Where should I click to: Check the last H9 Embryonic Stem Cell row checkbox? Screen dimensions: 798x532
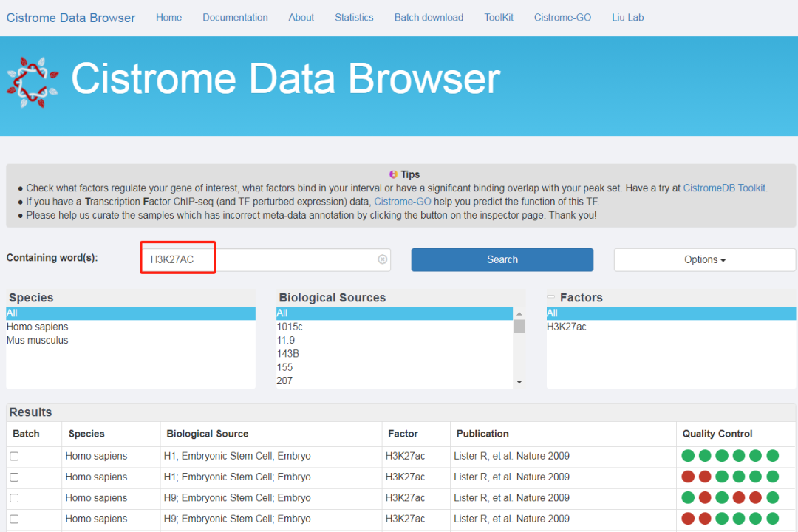(x=14, y=519)
